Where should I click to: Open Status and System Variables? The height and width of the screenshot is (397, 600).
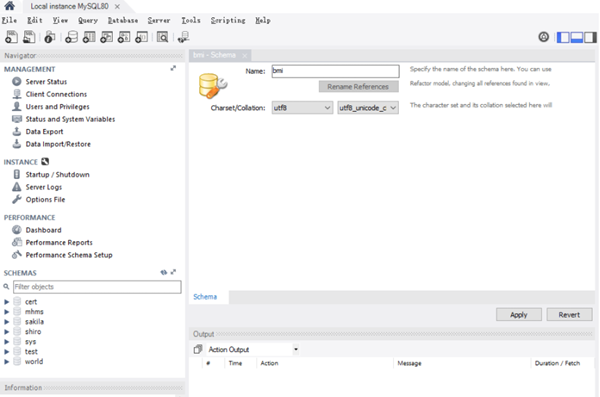70,119
